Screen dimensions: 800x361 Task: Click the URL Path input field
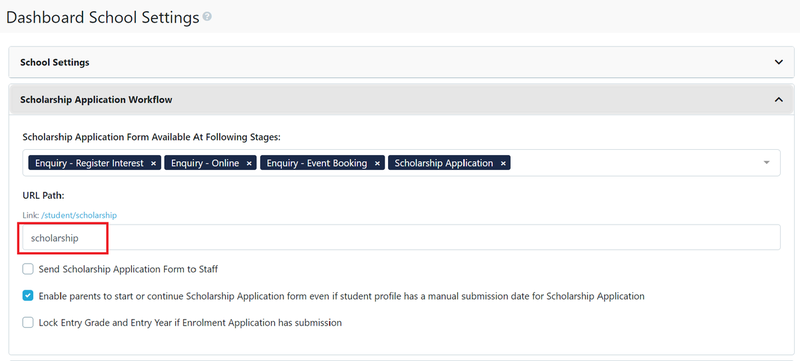tap(402, 238)
